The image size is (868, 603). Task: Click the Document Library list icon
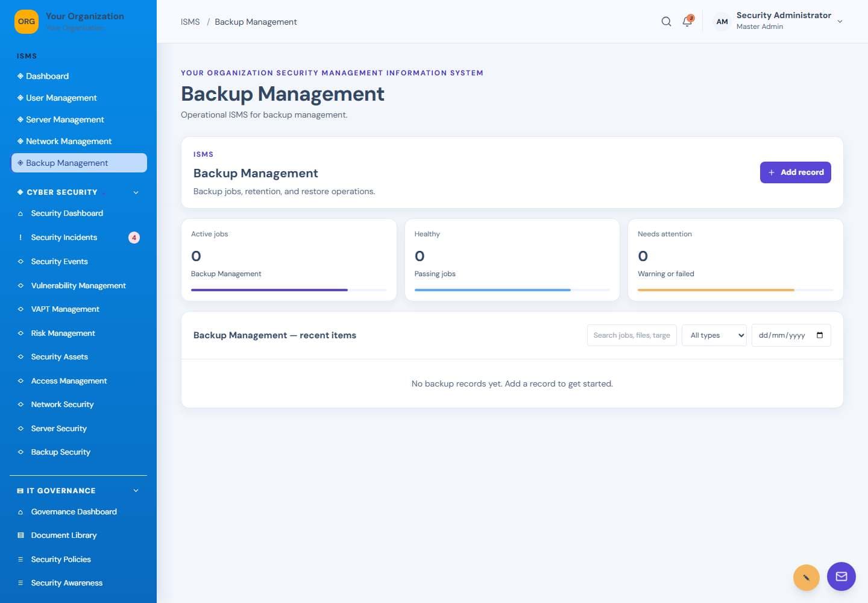pos(20,535)
